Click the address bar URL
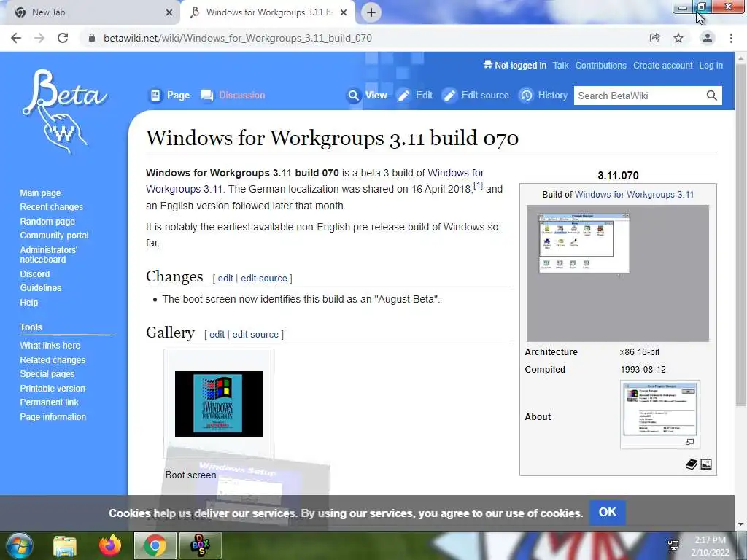The image size is (747, 560). (238, 38)
